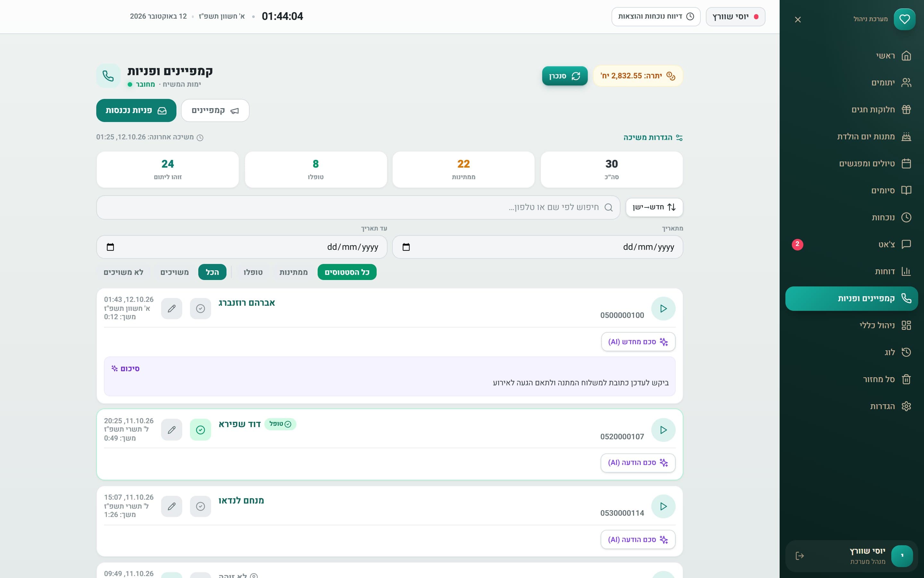This screenshot has height=578, width=924.
Task: Unmark דוד שפירא handled check toggle
Action: click(x=201, y=430)
